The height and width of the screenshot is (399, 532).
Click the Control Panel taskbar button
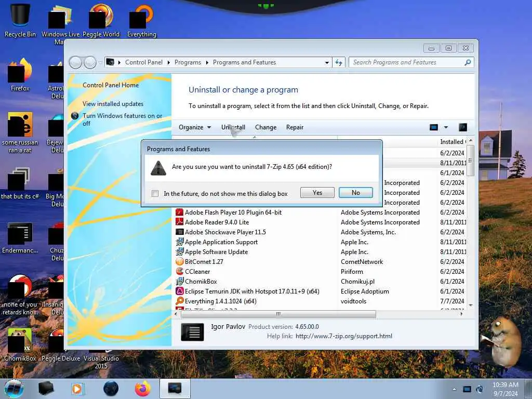pyautogui.click(x=175, y=389)
